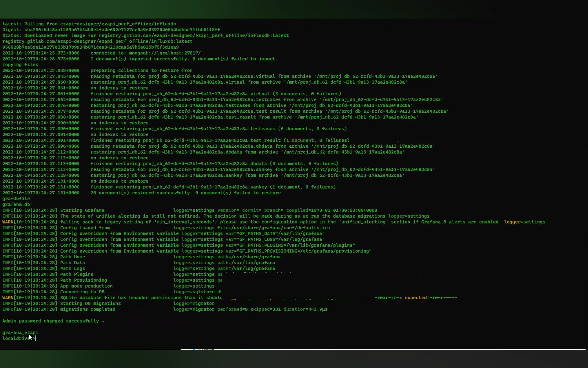Click 'Admin password changed successfully' message
Image resolution: width=588 pixels, height=368 pixels.
coord(50,321)
